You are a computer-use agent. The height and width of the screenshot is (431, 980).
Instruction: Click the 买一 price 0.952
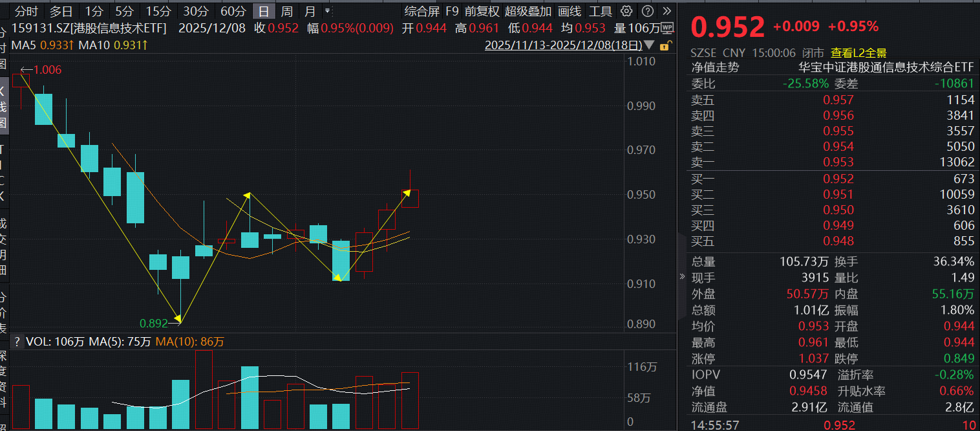(838, 179)
